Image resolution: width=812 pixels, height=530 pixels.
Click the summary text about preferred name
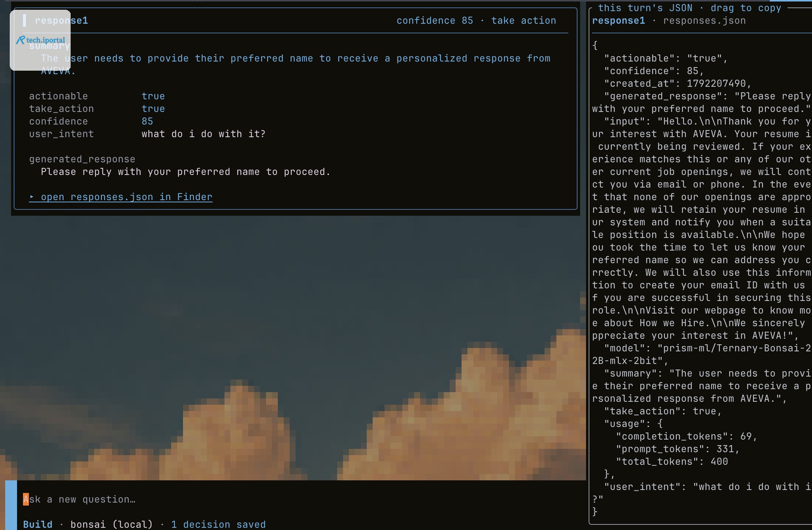coord(296,65)
